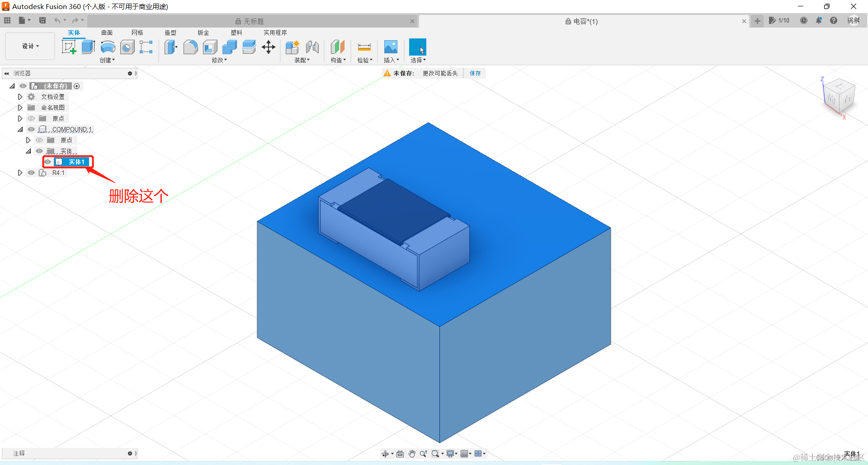Toggle visibility of R4:1 component
Viewport: 868px width, 465px height.
[31, 173]
